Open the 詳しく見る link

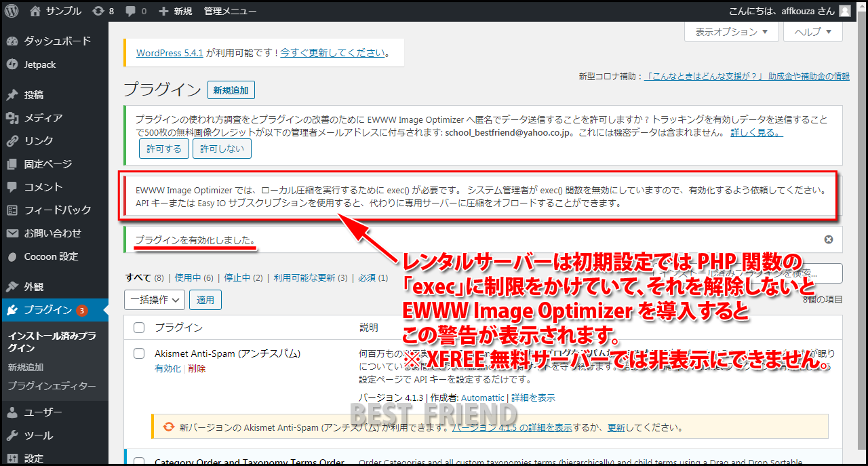tap(757, 132)
